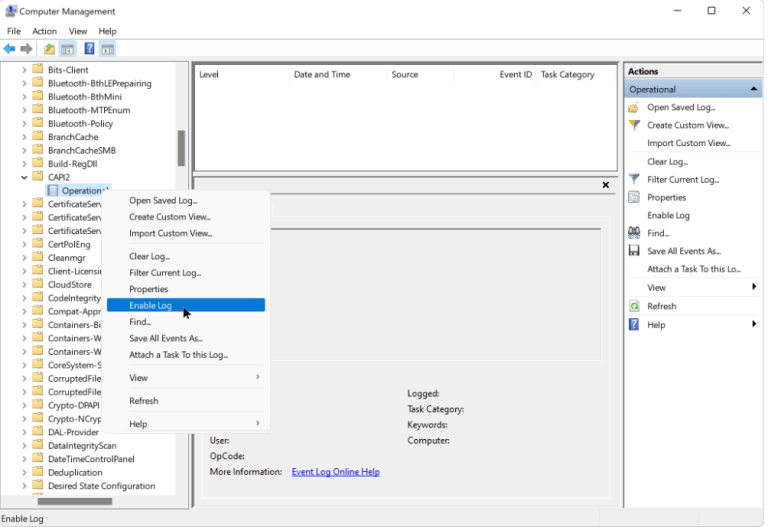Click Import Custom View in Actions pane

pos(688,143)
